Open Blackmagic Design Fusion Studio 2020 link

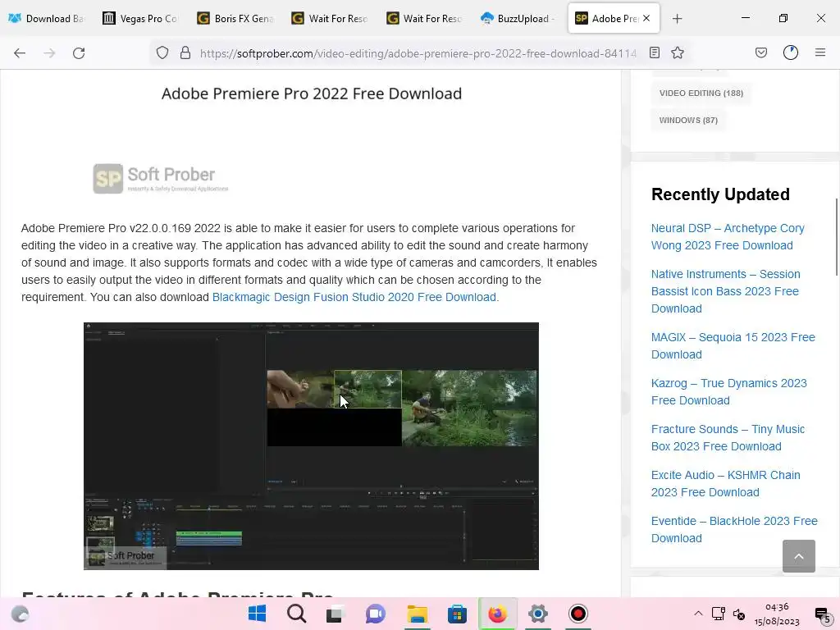pos(354,297)
